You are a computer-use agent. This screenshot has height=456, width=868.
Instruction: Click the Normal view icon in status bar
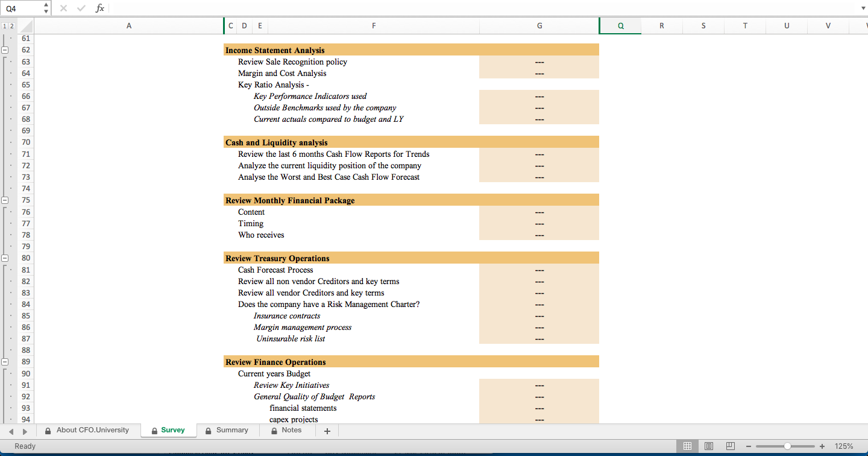687,446
